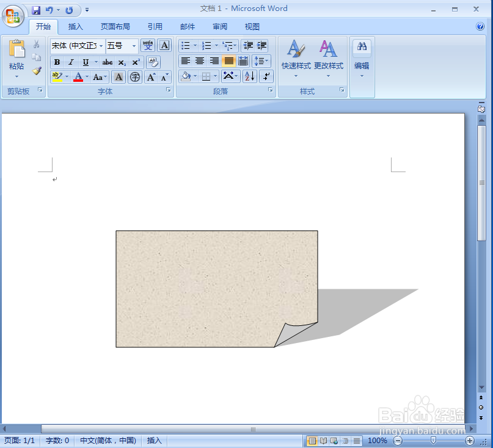Align paragraph text to the right
The width and height of the screenshot is (493, 448).
(x=214, y=61)
